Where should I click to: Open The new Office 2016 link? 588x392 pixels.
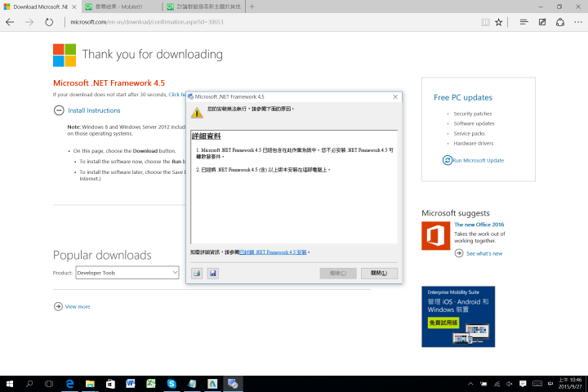pyautogui.click(x=479, y=225)
